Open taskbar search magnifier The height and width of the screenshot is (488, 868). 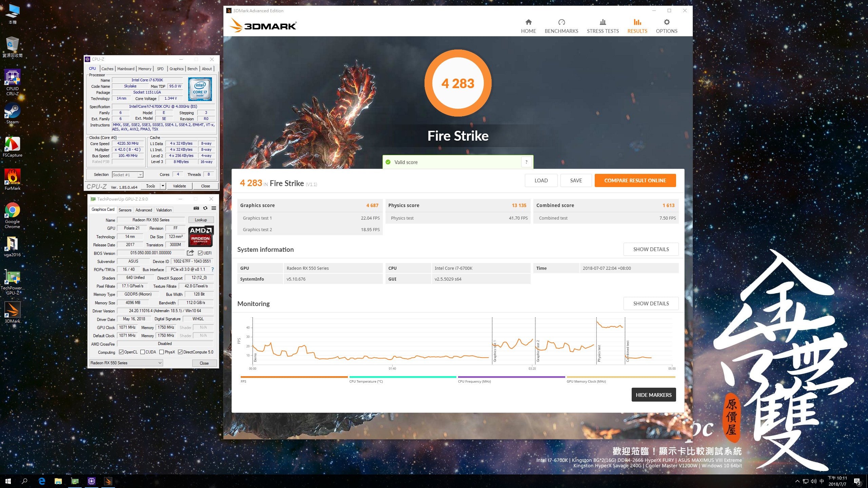click(24, 481)
